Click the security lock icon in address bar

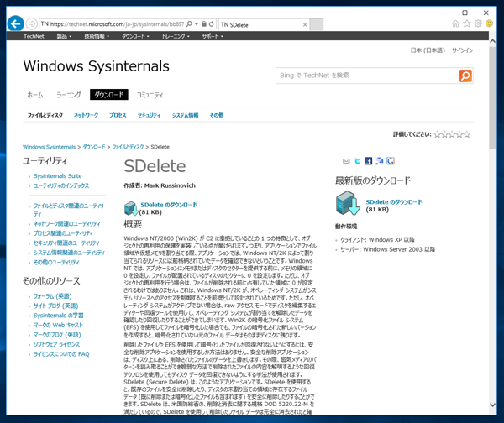(204, 24)
